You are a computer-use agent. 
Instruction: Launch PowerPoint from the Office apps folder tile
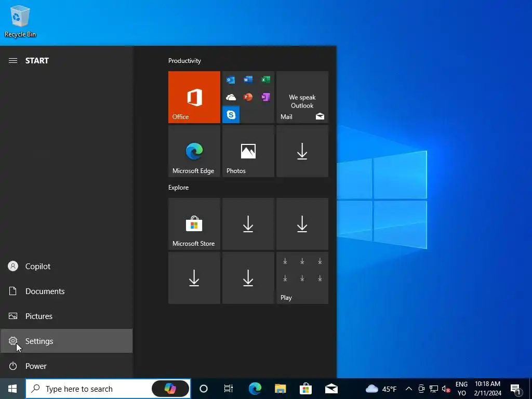(248, 97)
